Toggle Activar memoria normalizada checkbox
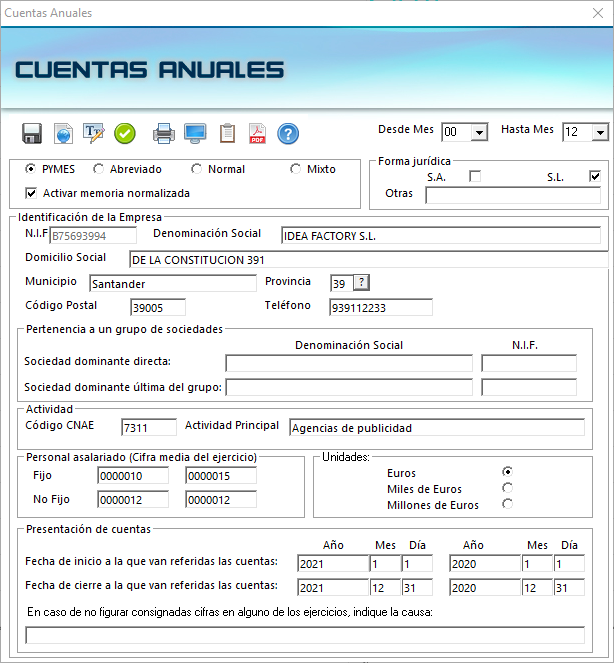614x663 pixels. pos(31,193)
